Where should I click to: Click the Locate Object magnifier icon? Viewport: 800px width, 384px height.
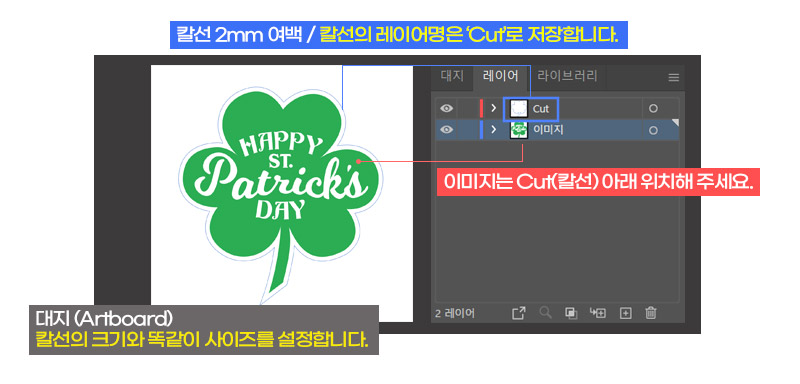click(545, 313)
